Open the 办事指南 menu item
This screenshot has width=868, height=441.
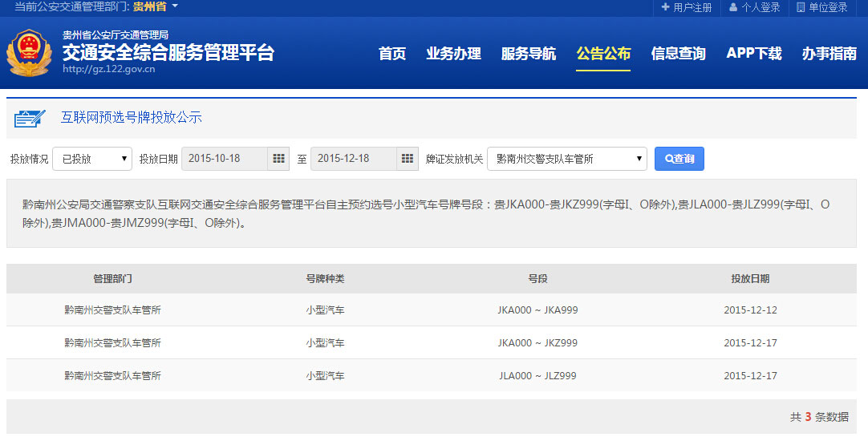(829, 54)
